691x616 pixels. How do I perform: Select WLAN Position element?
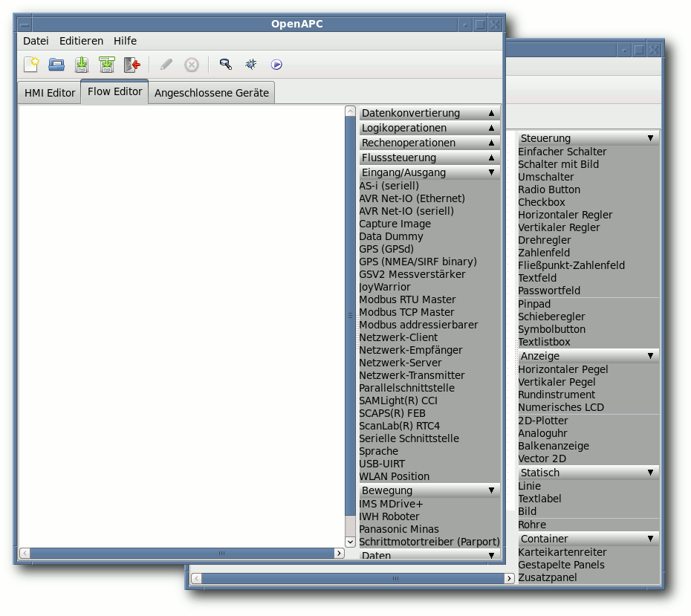394,477
